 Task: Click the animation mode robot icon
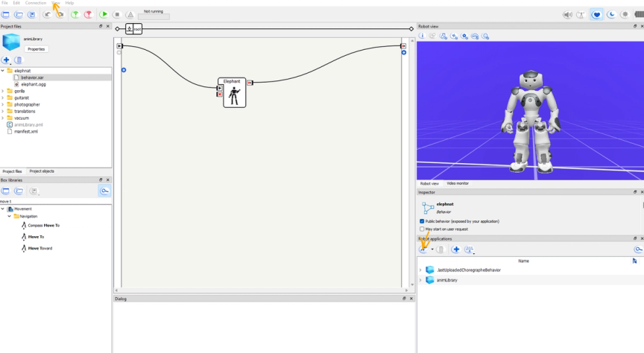[581, 15]
